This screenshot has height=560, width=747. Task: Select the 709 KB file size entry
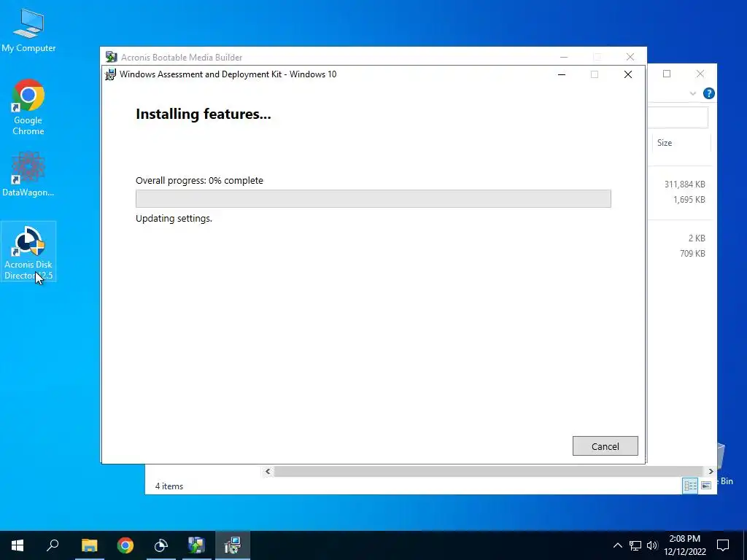[692, 253]
